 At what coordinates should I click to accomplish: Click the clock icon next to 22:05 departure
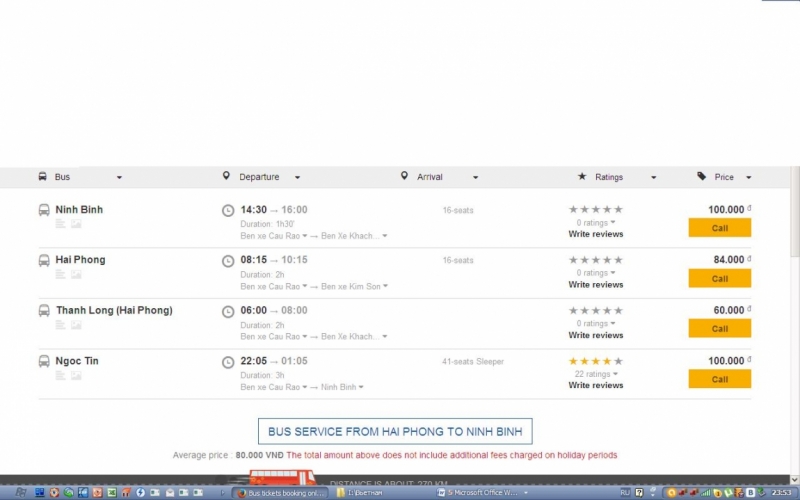click(228, 361)
